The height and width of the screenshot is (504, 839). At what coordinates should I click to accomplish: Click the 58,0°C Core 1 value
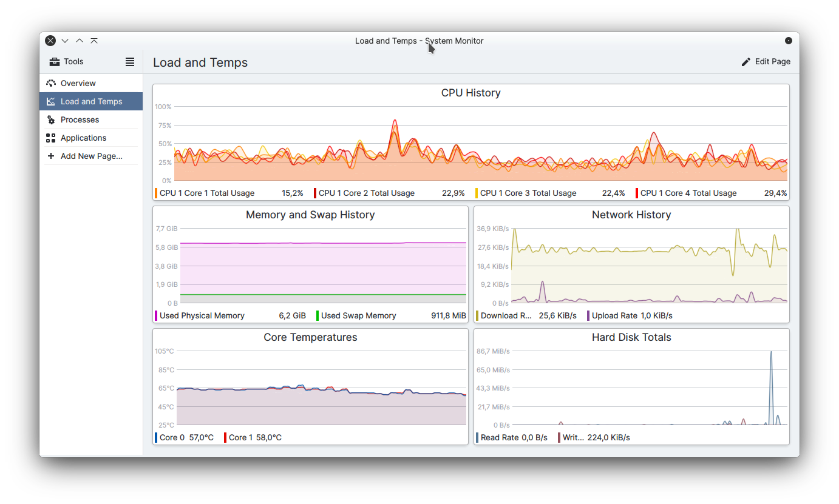tap(269, 437)
